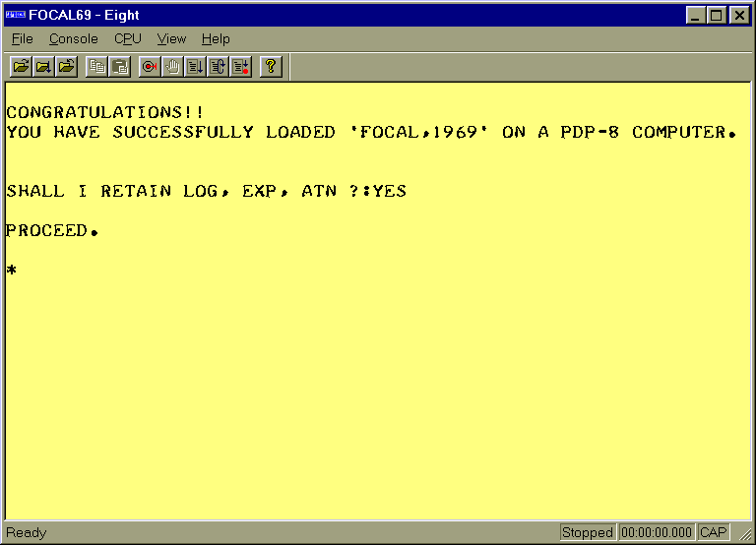The height and width of the screenshot is (545, 756).
Task: Click the folder icon with down arrow
Action: point(44,67)
